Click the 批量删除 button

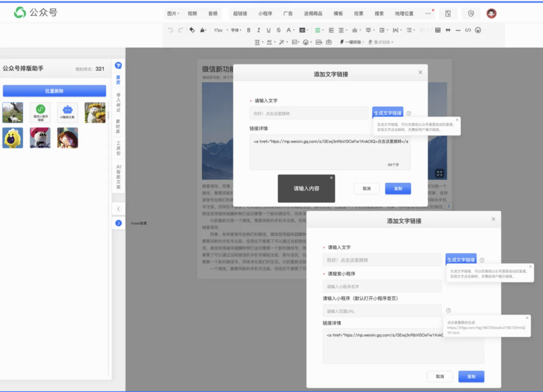(x=54, y=91)
